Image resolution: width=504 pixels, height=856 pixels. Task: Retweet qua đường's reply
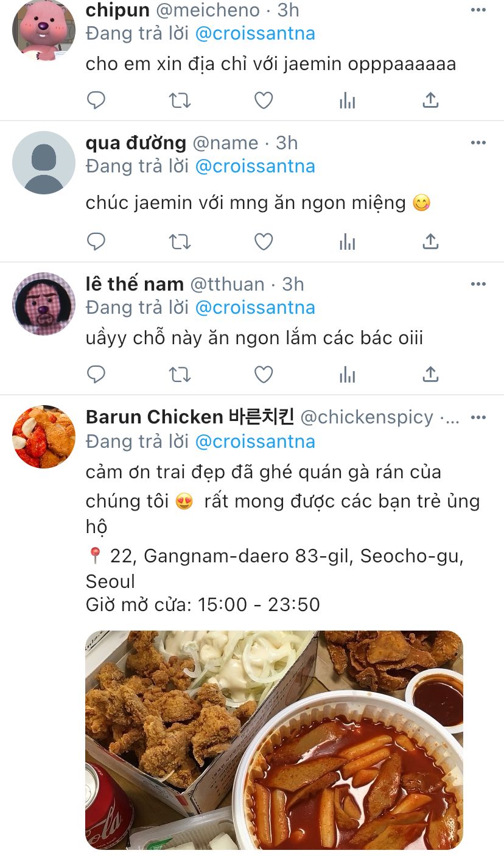coord(180,242)
